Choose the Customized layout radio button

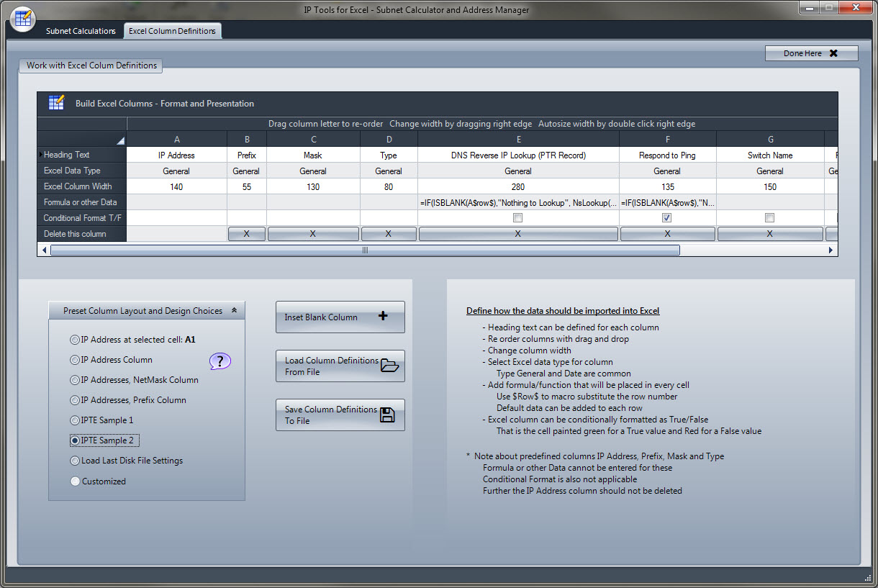coord(75,481)
